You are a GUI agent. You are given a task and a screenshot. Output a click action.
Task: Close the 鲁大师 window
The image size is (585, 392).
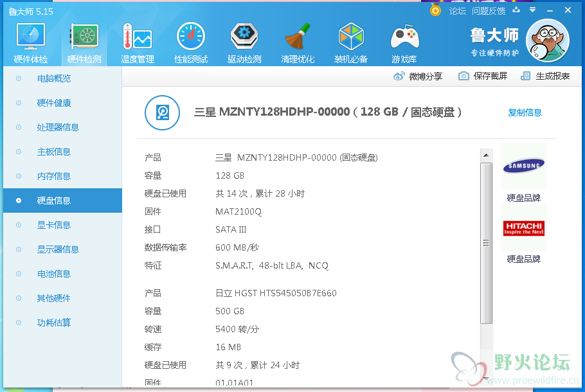[568, 10]
